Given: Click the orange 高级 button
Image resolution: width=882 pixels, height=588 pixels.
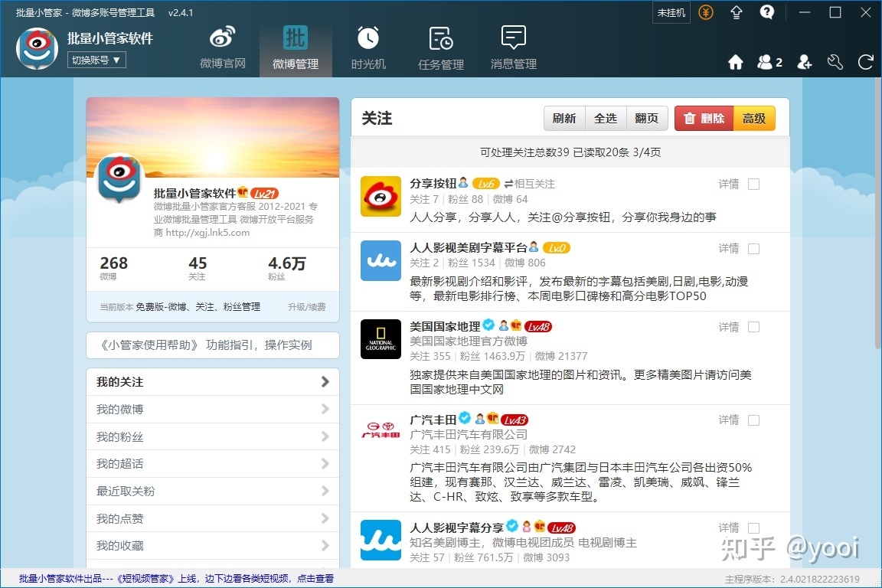Looking at the screenshot, I should (x=754, y=118).
